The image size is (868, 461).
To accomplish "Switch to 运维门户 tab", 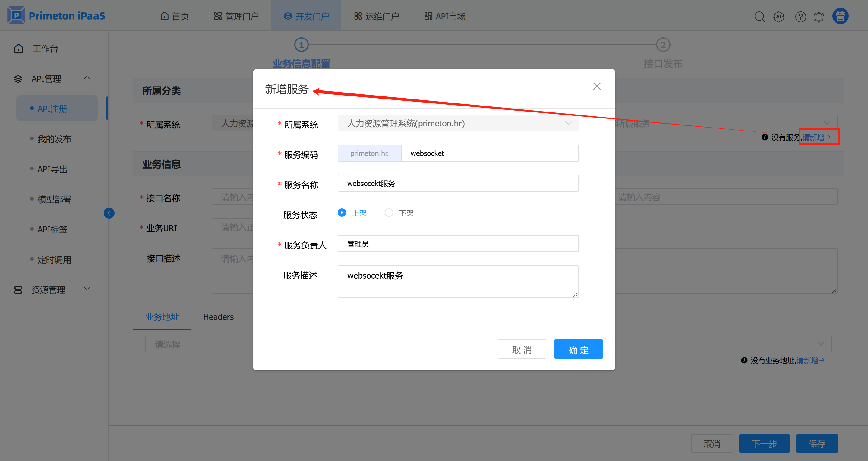I will [376, 16].
